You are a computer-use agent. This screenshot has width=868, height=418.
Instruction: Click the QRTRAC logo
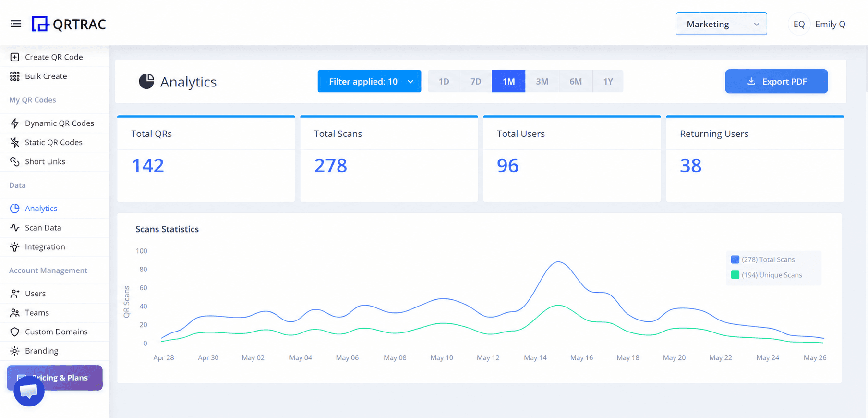(69, 24)
